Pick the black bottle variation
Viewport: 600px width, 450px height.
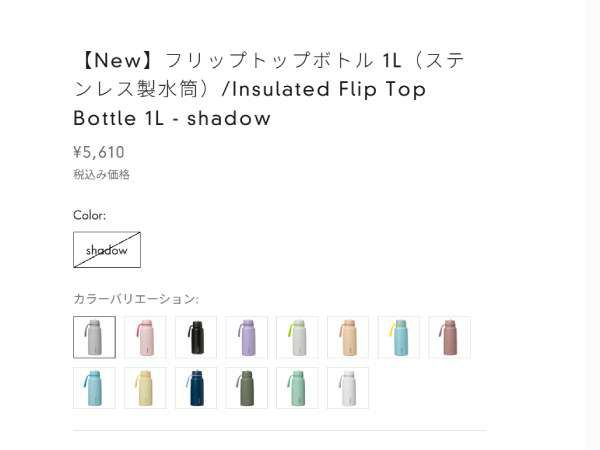coord(196,337)
